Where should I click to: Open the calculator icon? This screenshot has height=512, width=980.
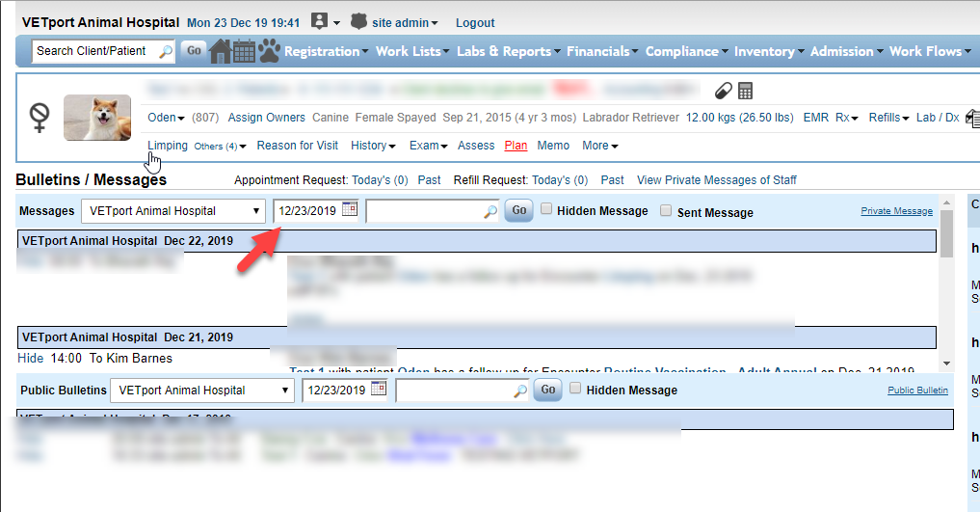[x=745, y=92]
